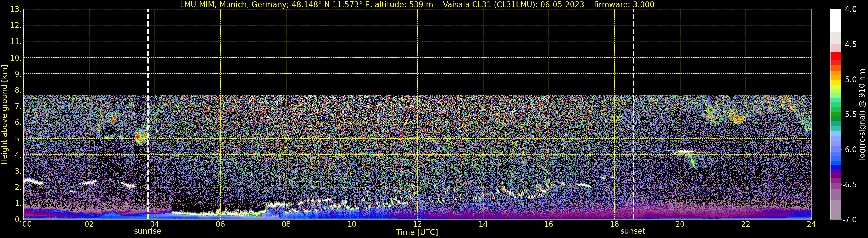The height and width of the screenshot is (238, 868).
Task: Click the "4." height-axis tick label
Action: [x=18, y=155]
